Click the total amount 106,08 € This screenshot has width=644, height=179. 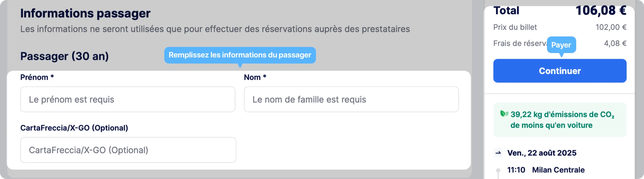coord(601,11)
